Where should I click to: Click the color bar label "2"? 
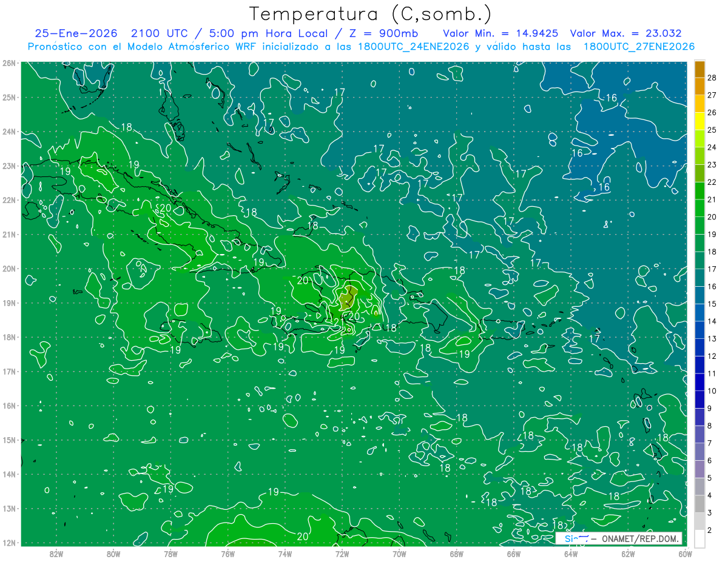710,530
